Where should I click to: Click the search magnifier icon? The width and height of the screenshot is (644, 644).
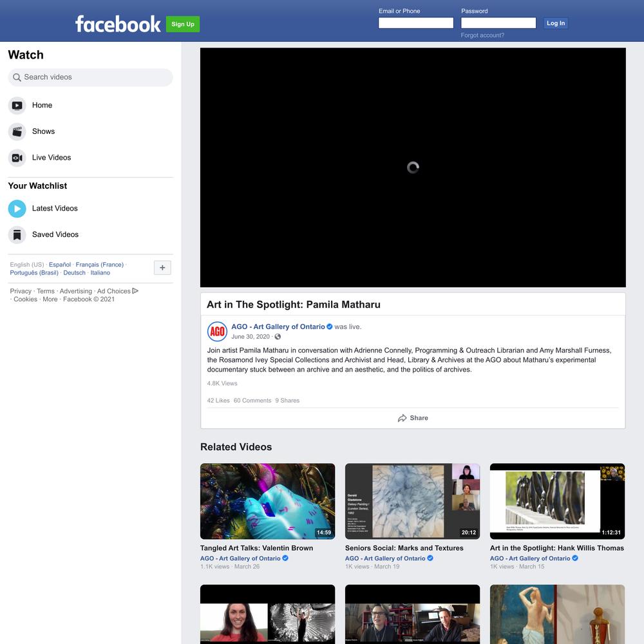17,77
